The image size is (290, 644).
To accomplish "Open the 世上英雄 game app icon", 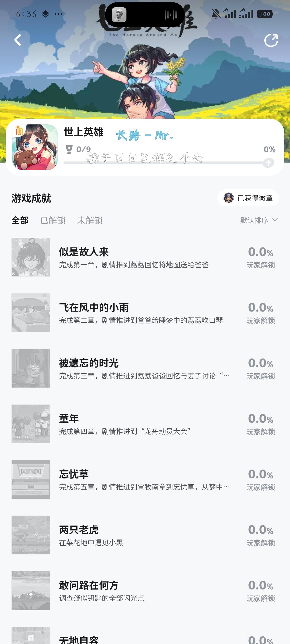I will pyautogui.click(x=35, y=147).
